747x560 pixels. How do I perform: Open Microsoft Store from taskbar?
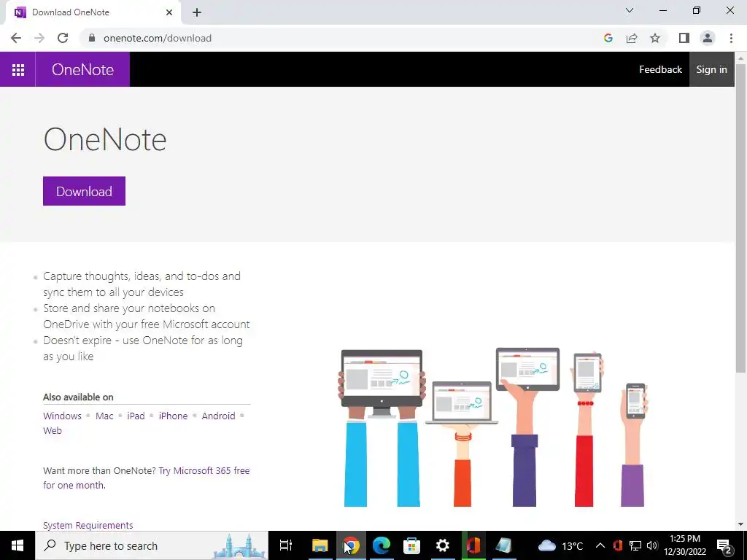(x=411, y=545)
